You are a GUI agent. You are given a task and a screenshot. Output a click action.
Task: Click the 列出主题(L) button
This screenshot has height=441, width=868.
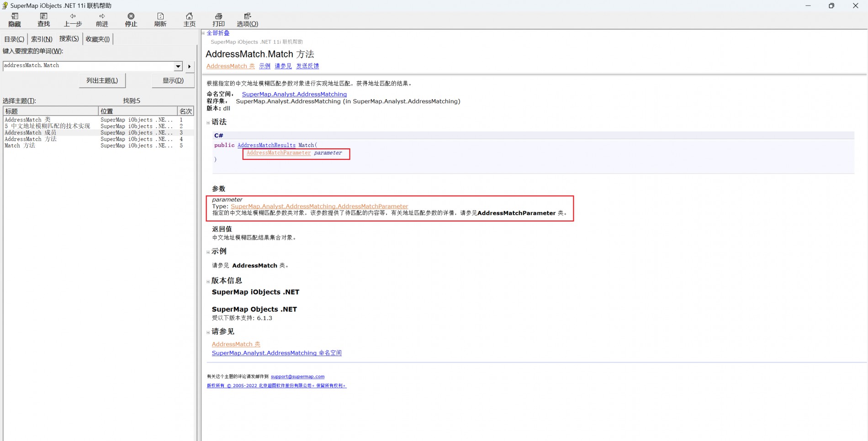click(102, 80)
